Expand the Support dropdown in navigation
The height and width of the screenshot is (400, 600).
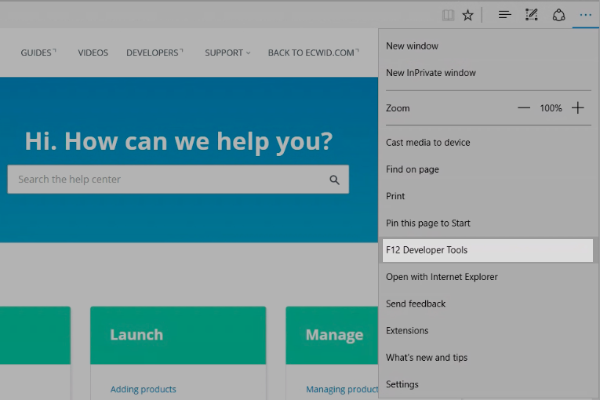(228, 53)
